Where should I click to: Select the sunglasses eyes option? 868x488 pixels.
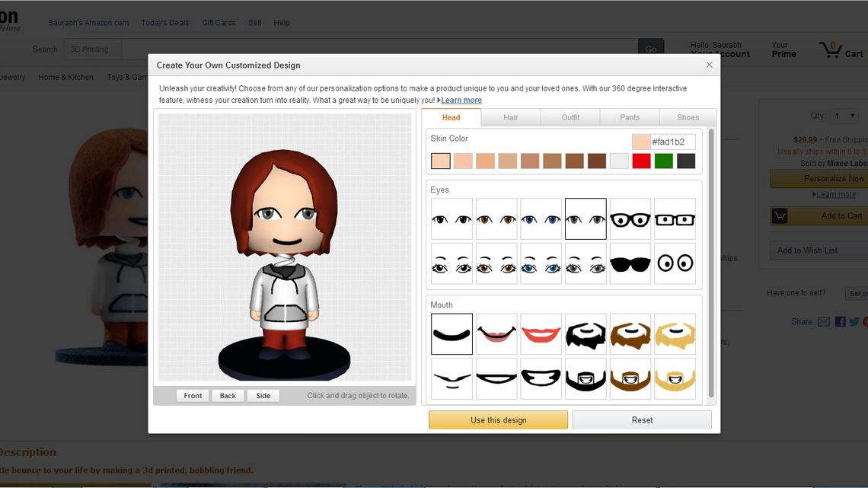pyautogui.click(x=630, y=263)
